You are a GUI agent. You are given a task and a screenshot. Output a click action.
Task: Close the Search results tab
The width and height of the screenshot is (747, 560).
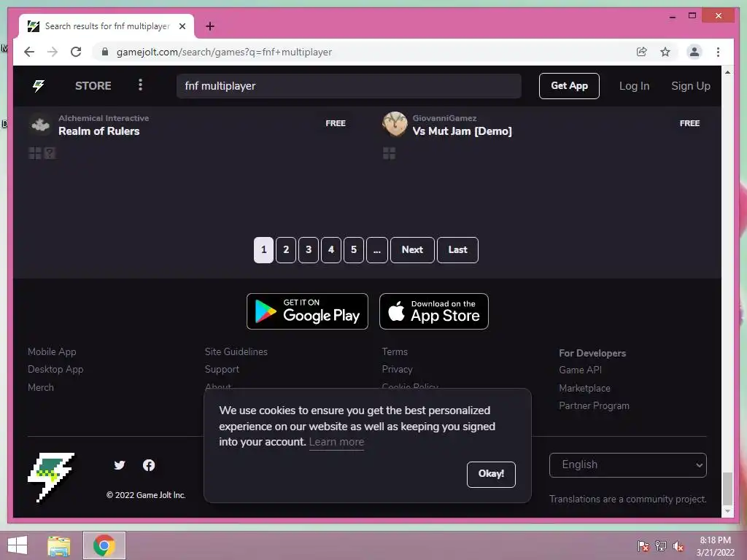click(x=182, y=26)
